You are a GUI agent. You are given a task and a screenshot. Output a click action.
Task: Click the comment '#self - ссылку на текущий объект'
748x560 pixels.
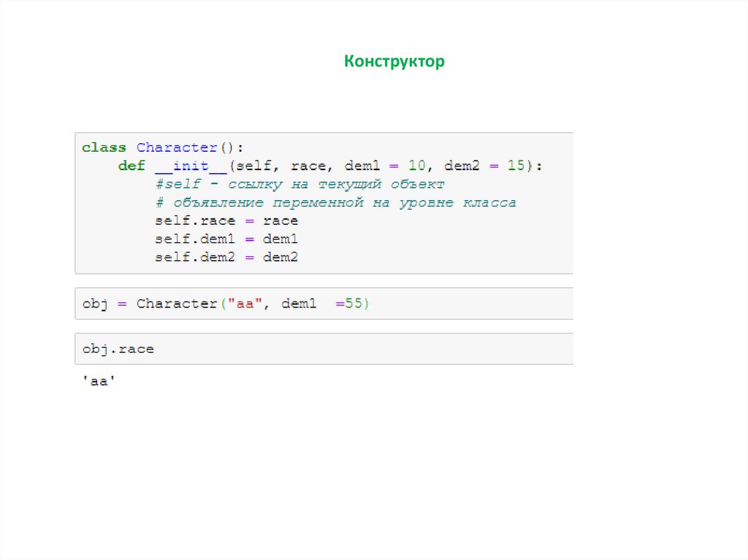(x=299, y=184)
